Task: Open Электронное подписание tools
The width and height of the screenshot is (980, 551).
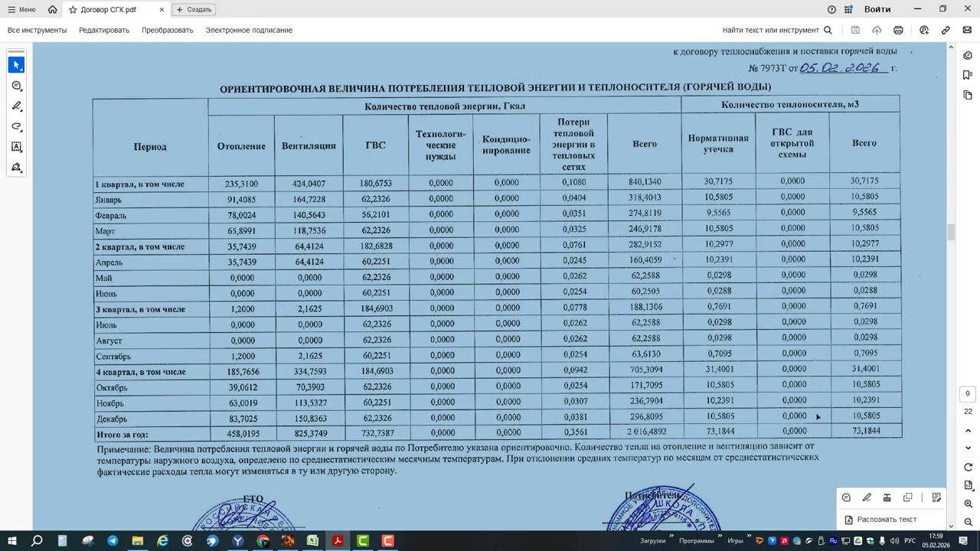Action: [x=249, y=30]
